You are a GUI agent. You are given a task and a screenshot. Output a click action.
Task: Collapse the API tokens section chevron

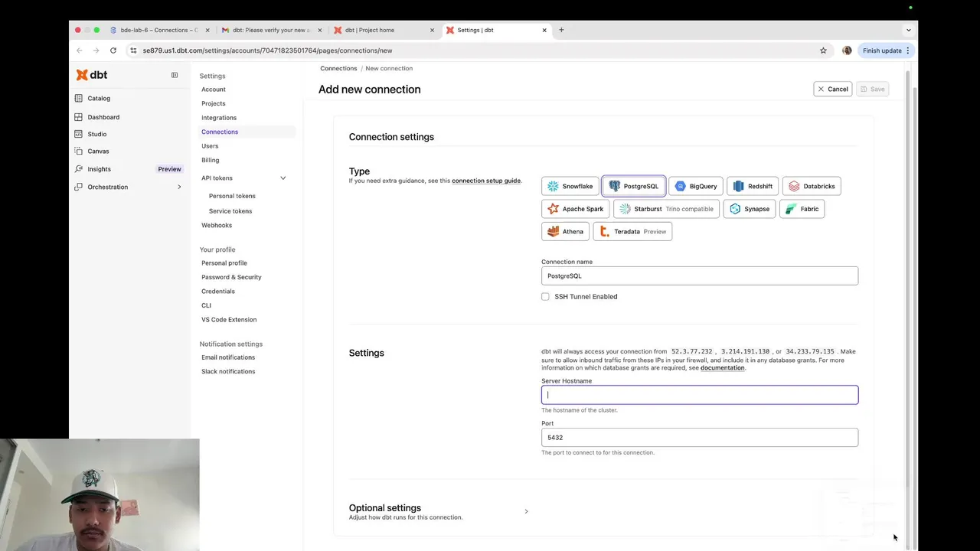pyautogui.click(x=283, y=178)
